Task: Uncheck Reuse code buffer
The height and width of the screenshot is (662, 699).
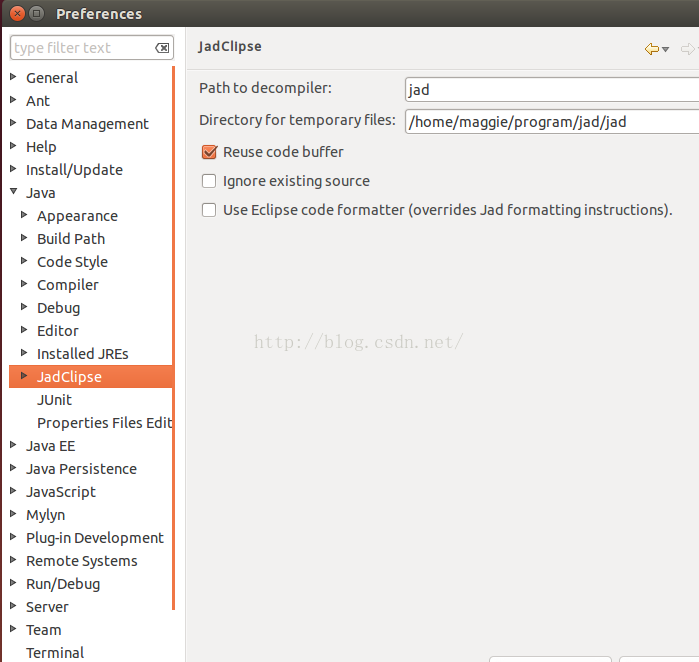Action: [209, 152]
